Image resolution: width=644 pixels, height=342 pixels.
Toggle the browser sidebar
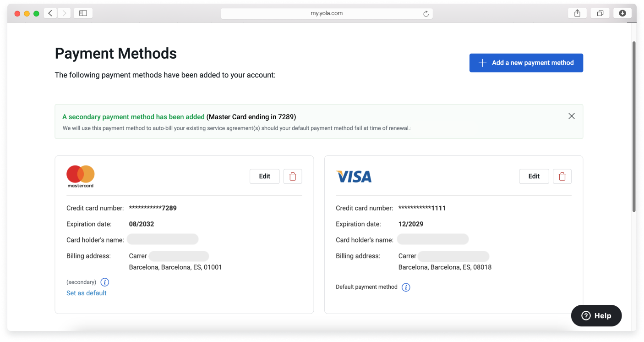(x=83, y=13)
